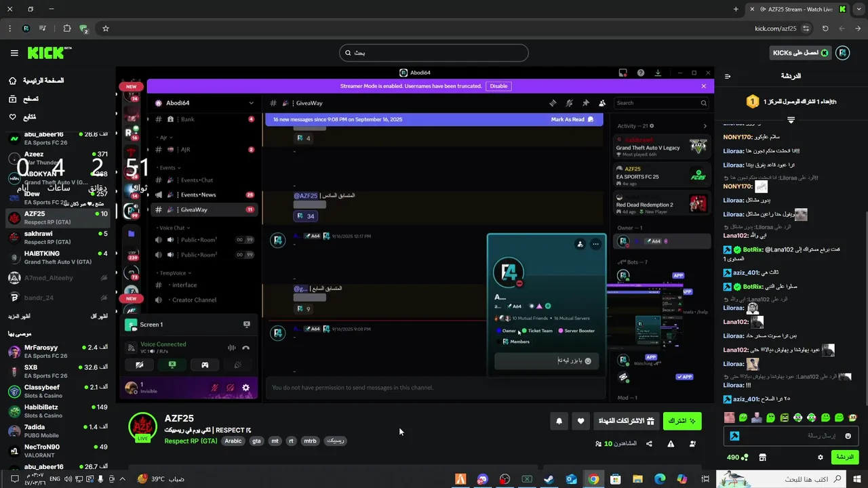Open the profile avatar menu on Kick
Viewport: 868px width, 488px height.
(x=842, y=53)
